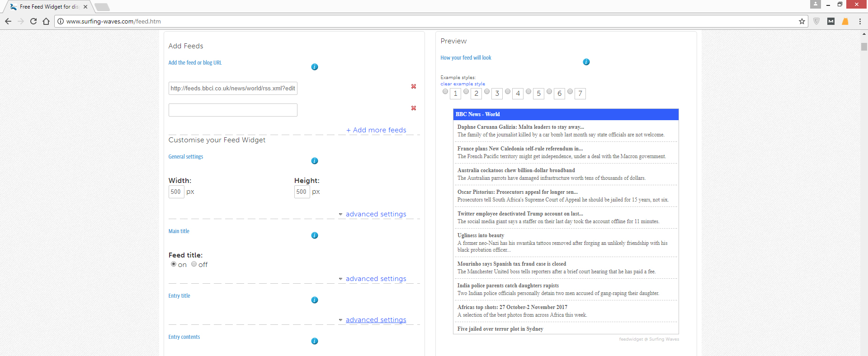Open the M extension icon
The width and height of the screenshot is (868, 356).
coord(831,21)
